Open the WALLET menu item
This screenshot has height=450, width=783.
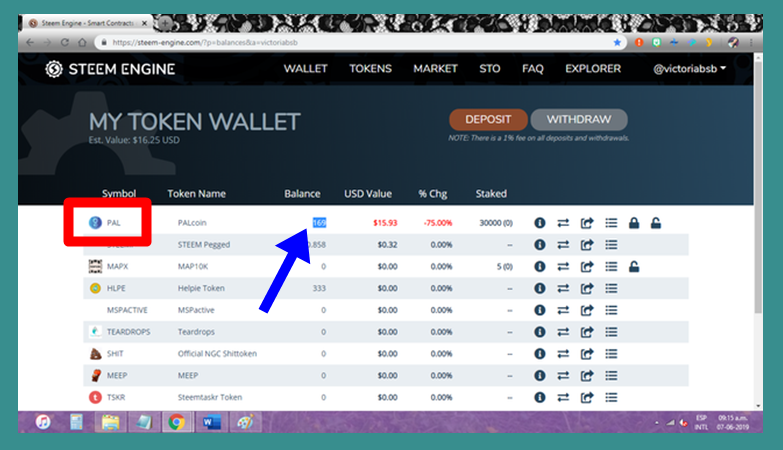[x=306, y=69]
